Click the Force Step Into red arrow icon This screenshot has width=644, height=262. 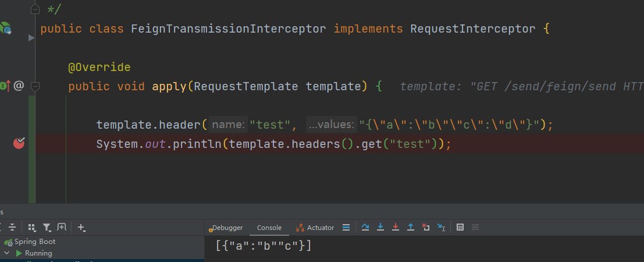[396, 228]
